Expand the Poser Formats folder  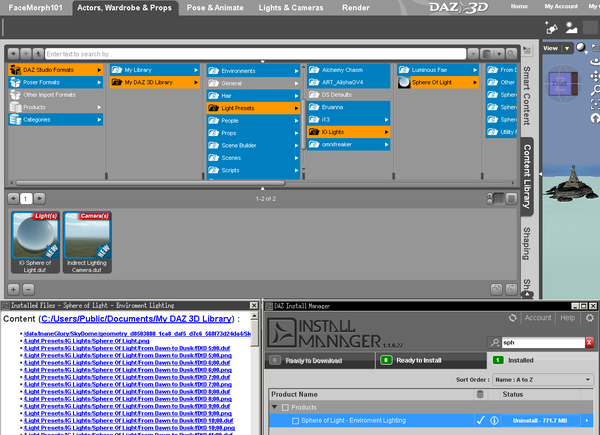(x=55, y=82)
